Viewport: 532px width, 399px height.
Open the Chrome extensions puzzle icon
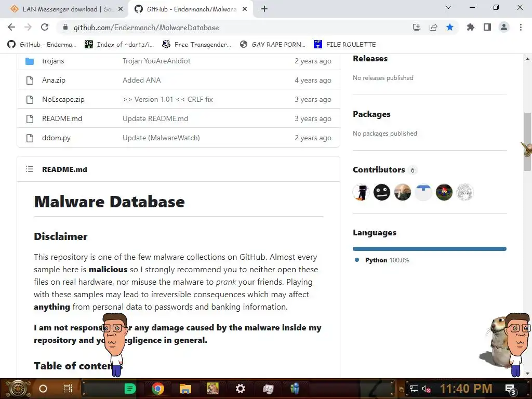point(470,27)
